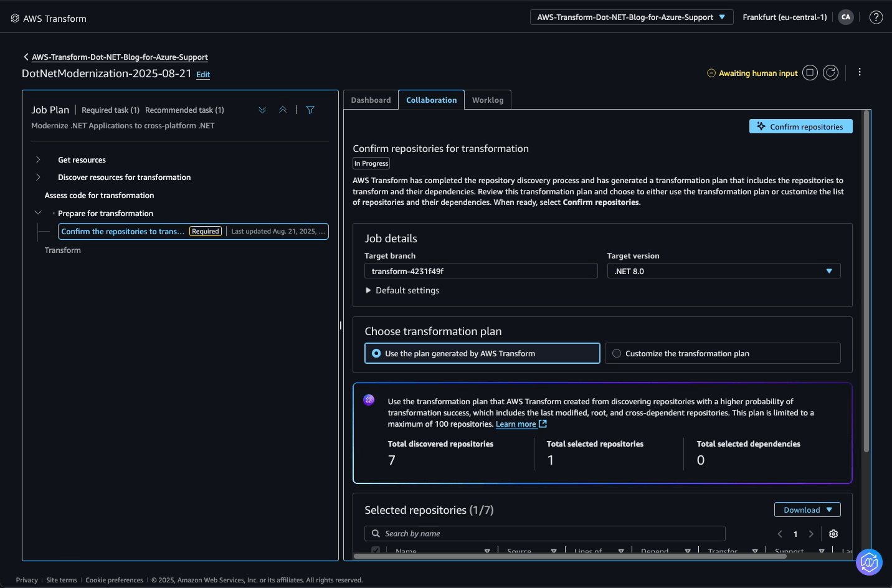This screenshot has width=892, height=588.
Task: Toggle the select-all checkbox in the repositories table
Action: pos(376,551)
